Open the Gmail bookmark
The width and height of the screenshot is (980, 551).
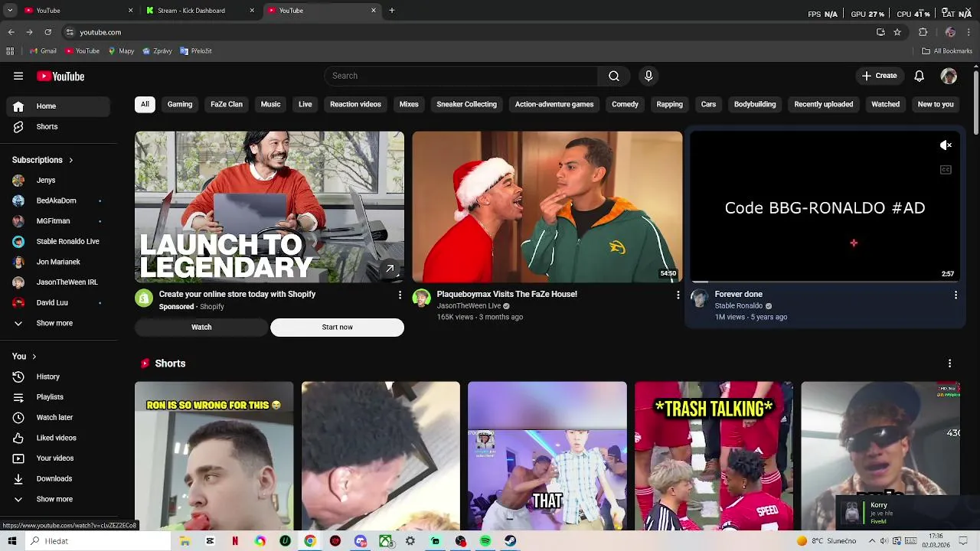43,51
